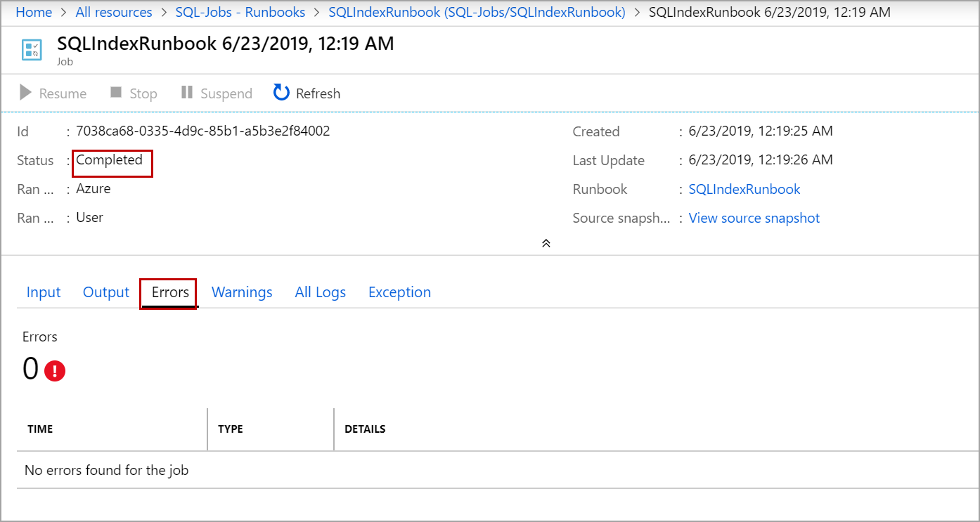Click the Resume play icon
The image size is (980, 522).
tap(26, 93)
